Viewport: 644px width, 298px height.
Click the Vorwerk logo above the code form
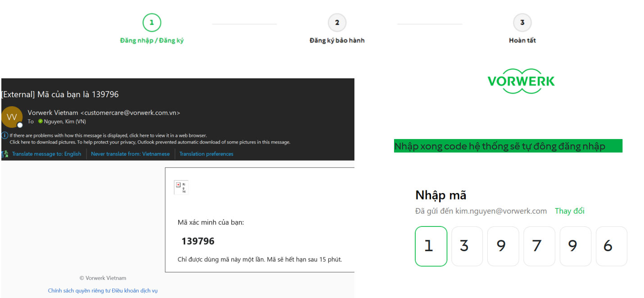pyautogui.click(x=521, y=81)
